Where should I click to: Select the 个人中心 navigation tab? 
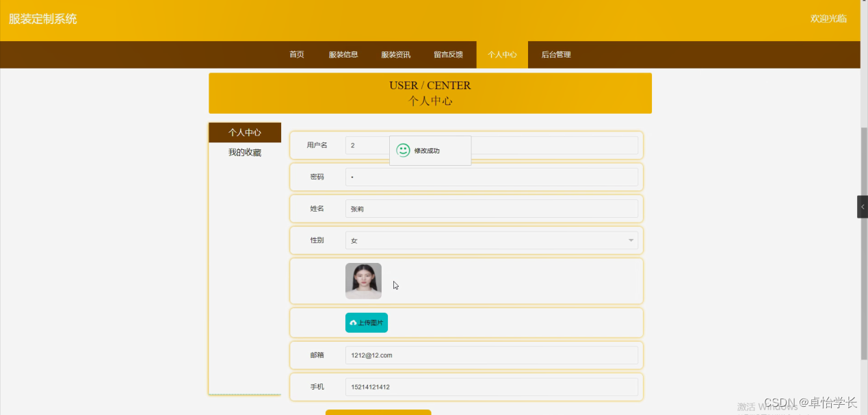coord(502,55)
